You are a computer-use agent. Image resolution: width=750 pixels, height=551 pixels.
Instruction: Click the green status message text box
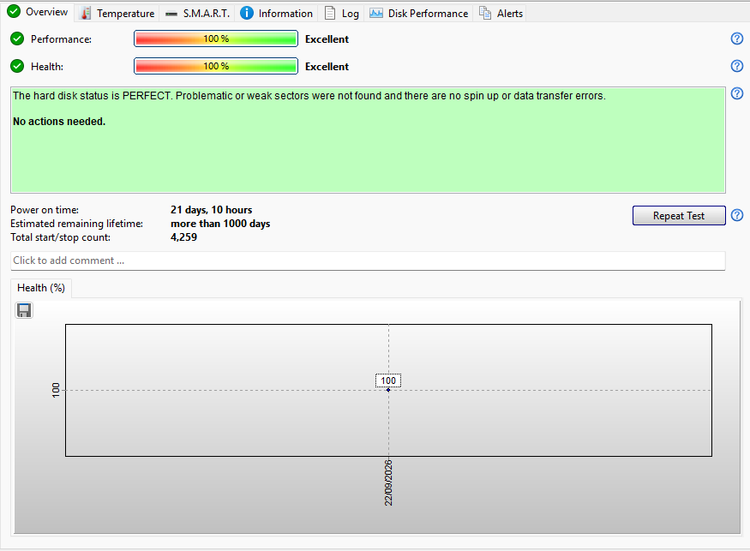coord(368,140)
